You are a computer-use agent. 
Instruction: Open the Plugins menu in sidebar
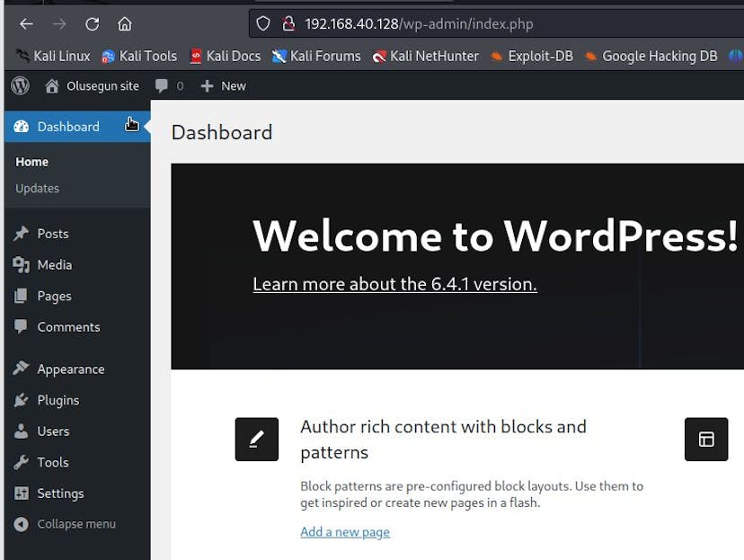58,400
